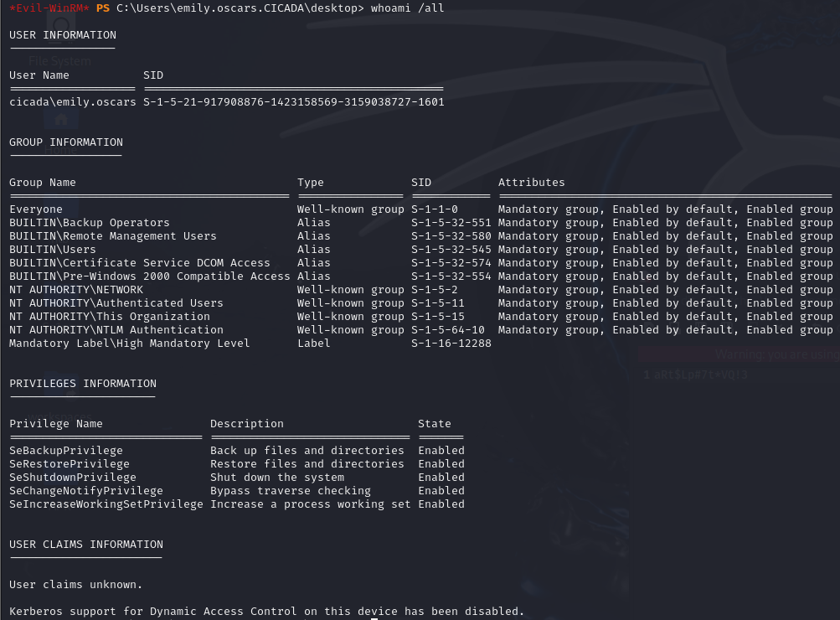The height and width of the screenshot is (620, 840).
Task: Click the BUILTIN\Backup Operators group entry
Action: [x=90, y=223]
